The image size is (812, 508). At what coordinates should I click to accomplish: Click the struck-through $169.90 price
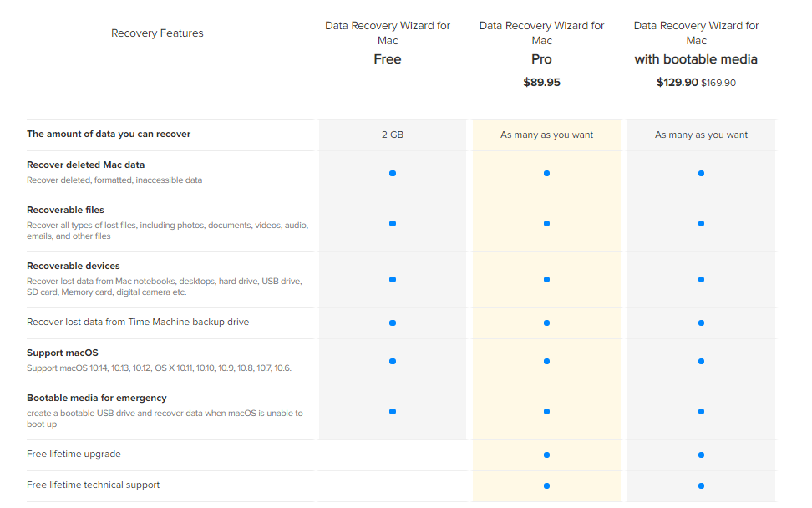(718, 83)
